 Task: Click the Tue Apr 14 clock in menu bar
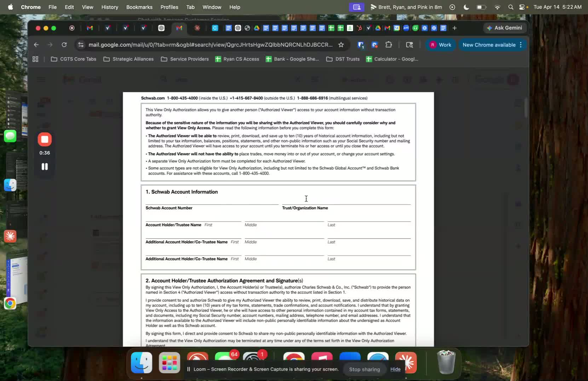pos(558,7)
